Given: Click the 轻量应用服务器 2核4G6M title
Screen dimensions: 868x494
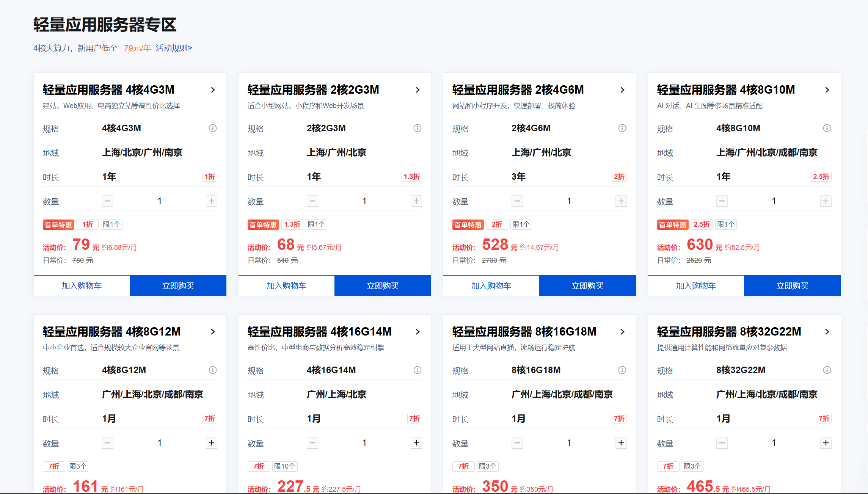Looking at the screenshot, I should 518,90.
